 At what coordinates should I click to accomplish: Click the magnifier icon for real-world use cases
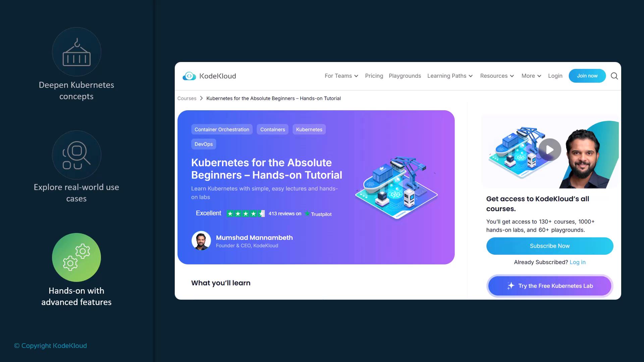76,155
